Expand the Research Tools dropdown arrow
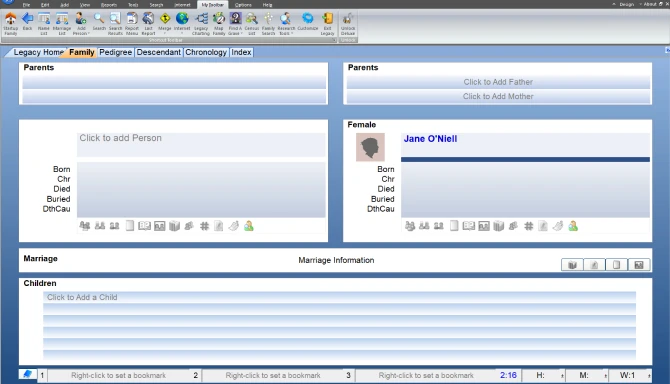Viewport: 670px width, 384px height. tap(292, 34)
